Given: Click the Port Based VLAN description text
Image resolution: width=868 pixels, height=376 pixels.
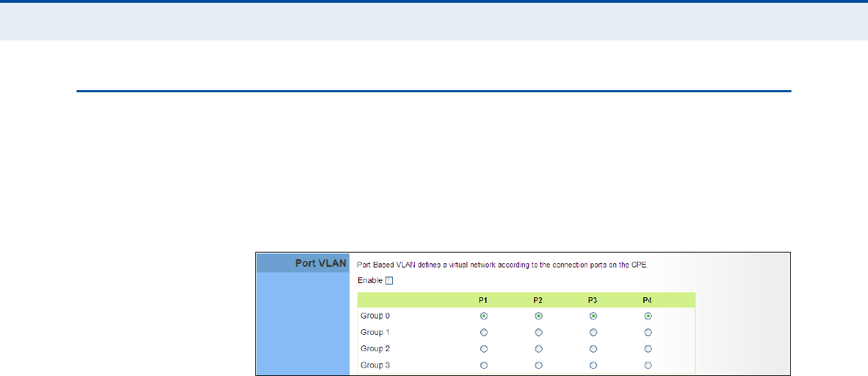Looking at the screenshot, I should (x=503, y=265).
